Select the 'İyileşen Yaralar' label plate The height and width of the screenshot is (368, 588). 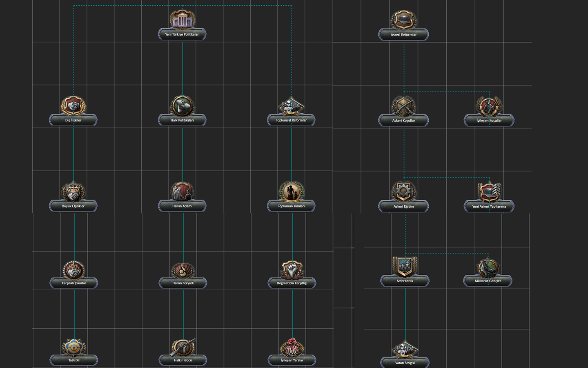[292, 360]
